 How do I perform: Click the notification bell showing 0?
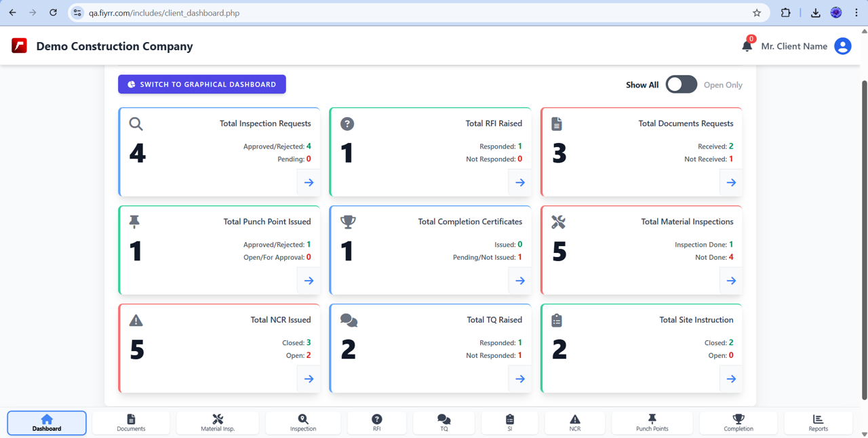click(x=746, y=46)
